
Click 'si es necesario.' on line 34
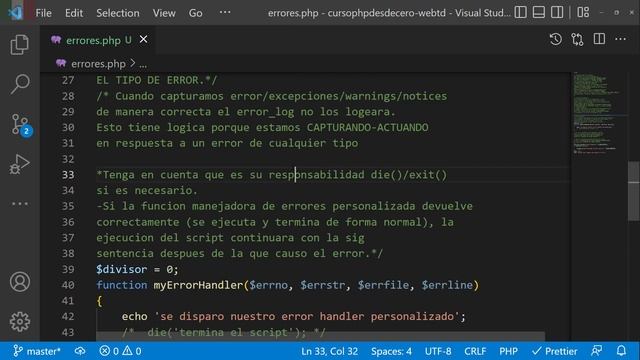147,190
